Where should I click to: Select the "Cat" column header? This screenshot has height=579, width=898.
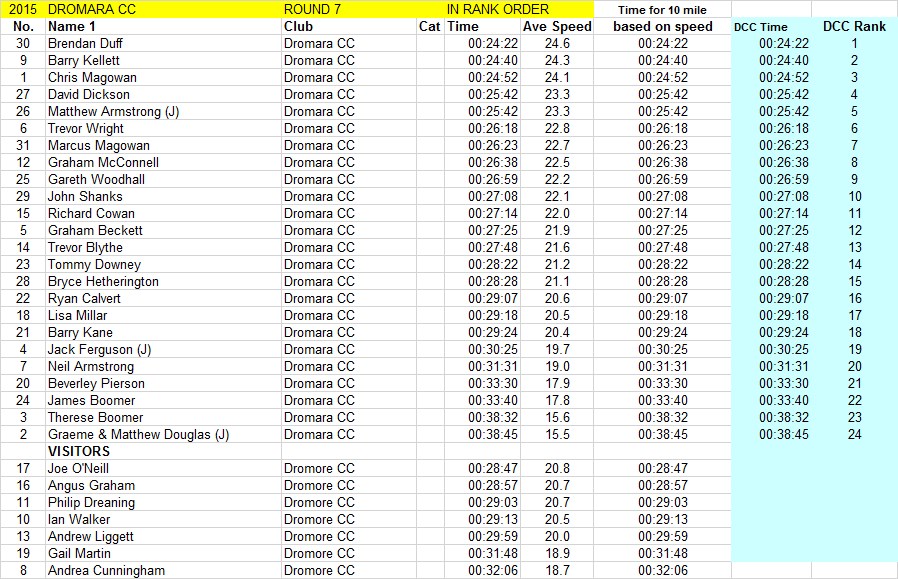tap(430, 26)
